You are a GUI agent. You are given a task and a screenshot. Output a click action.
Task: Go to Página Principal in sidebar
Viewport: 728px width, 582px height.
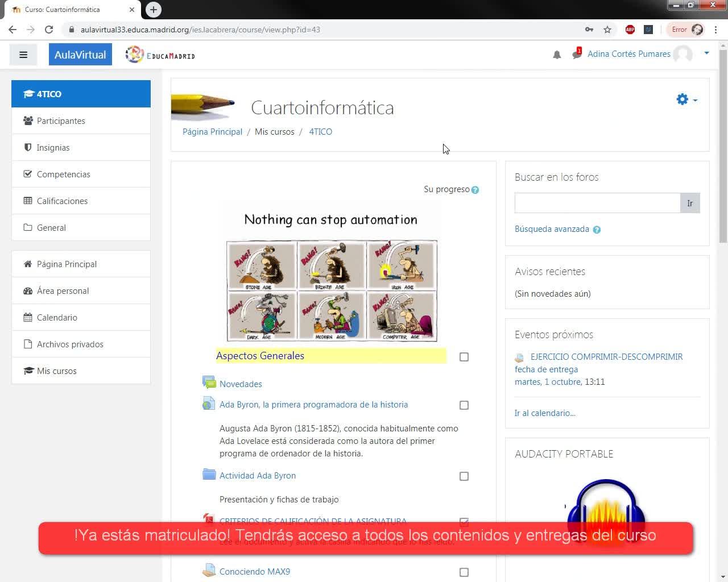(x=81, y=264)
